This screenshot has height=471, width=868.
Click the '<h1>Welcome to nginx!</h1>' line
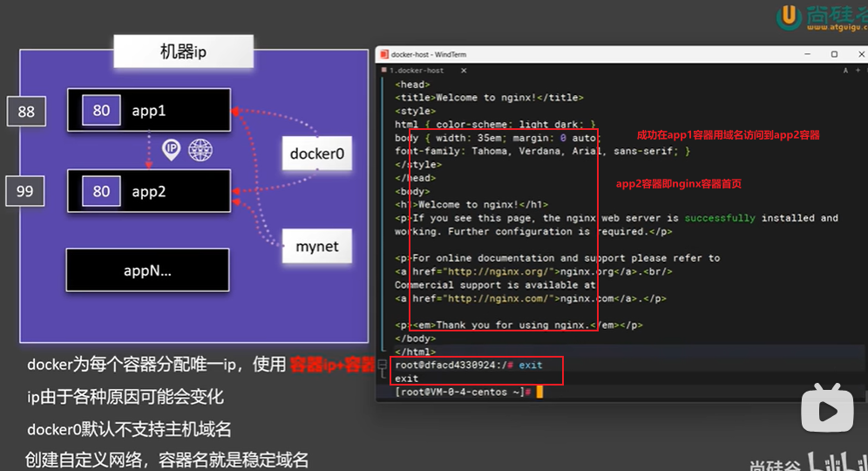click(x=471, y=204)
